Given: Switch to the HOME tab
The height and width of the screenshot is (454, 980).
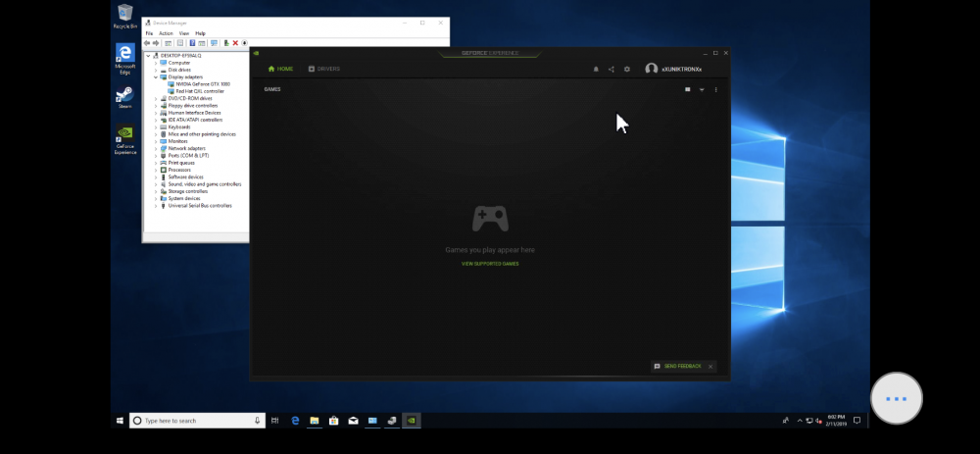Looking at the screenshot, I should pyautogui.click(x=280, y=69).
